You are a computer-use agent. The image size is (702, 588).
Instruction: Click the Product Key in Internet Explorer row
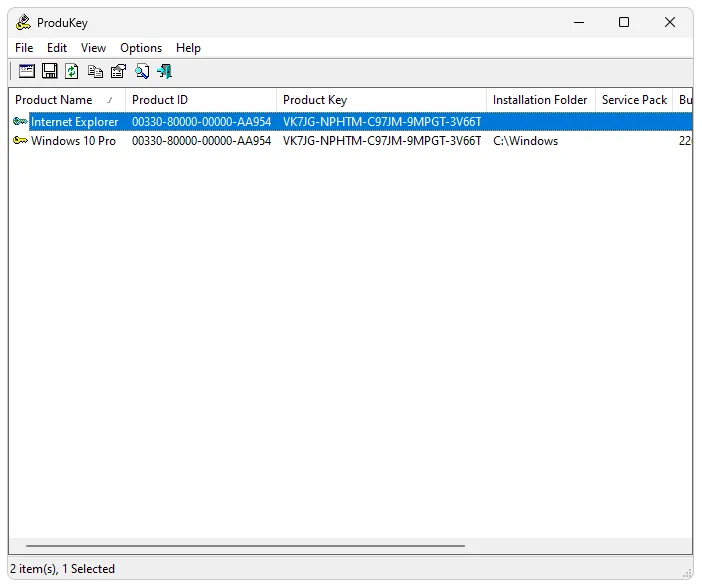coord(382,122)
